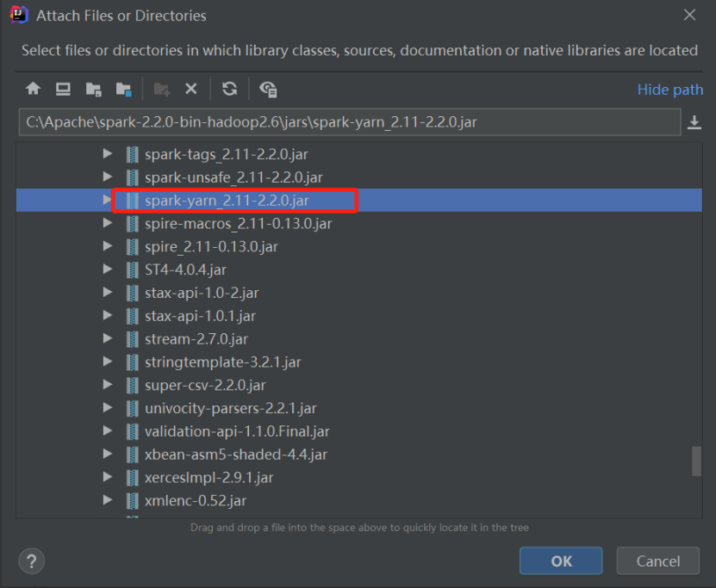Click inside the file path input field
The image size is (716, 588).
click(345, 122)
